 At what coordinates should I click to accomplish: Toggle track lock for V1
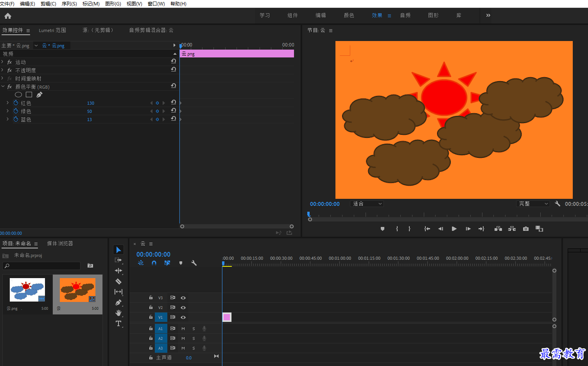click(x=151, y=317)
